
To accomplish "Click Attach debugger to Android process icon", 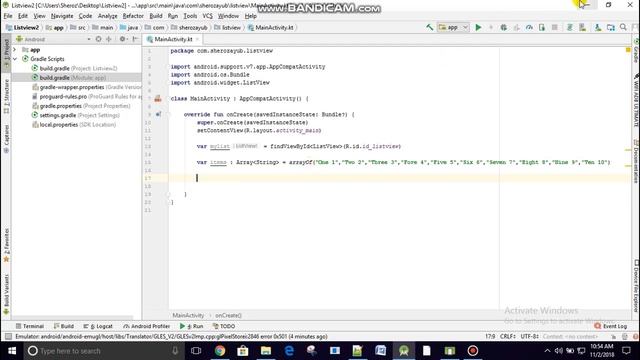I will pyautogui.click(x=542, y=27).
